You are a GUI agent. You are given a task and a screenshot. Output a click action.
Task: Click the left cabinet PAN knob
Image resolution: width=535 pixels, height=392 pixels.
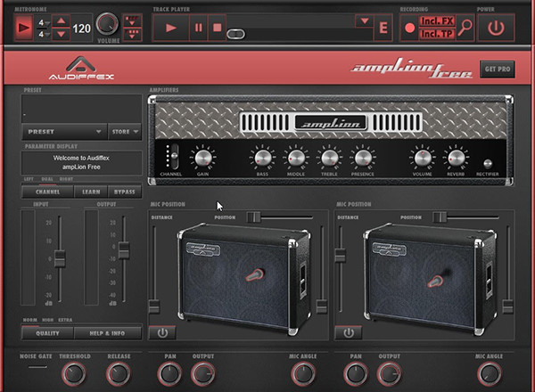click(x=169, y=373)
